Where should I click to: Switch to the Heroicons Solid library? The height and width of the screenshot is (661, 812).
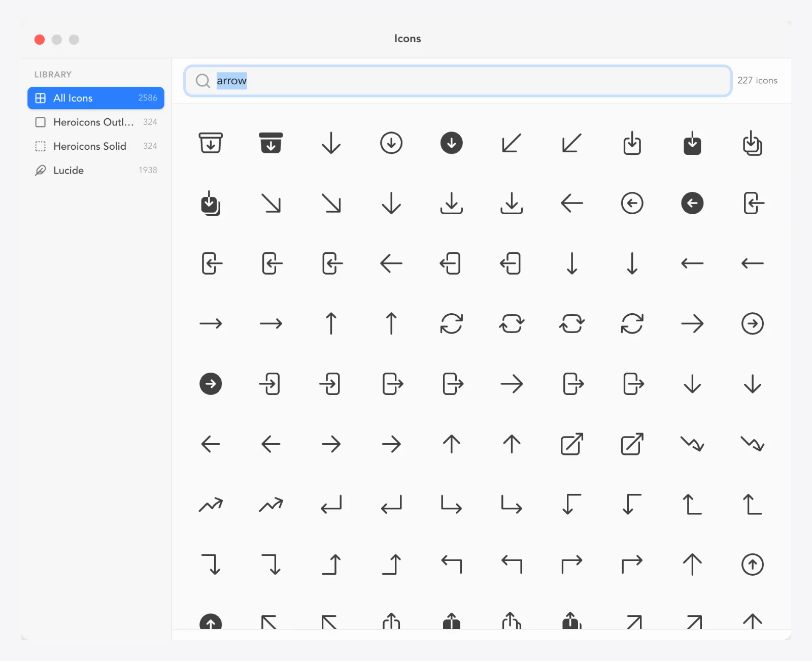pyautogui.click(x=96, y=146)
